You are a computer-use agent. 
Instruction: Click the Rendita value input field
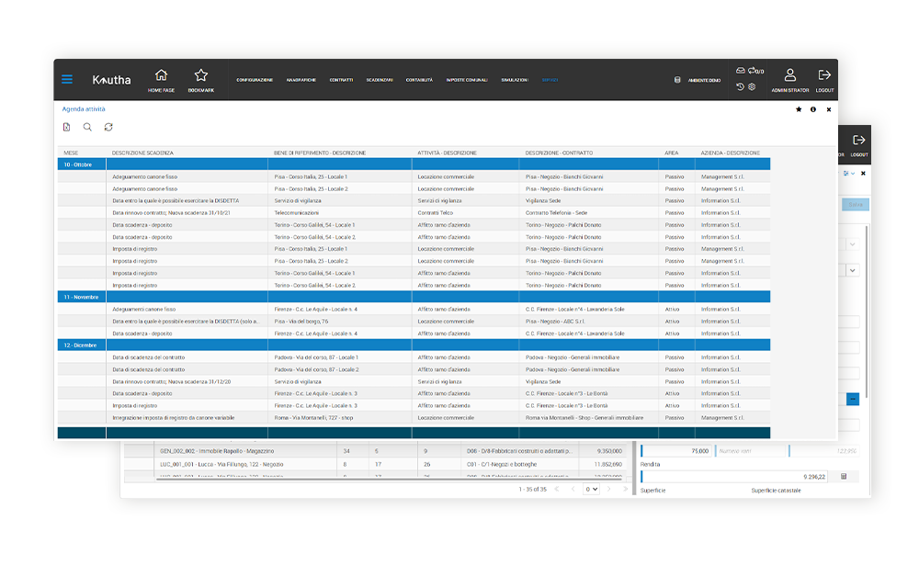pyautogui.click(x=735, y=477)
